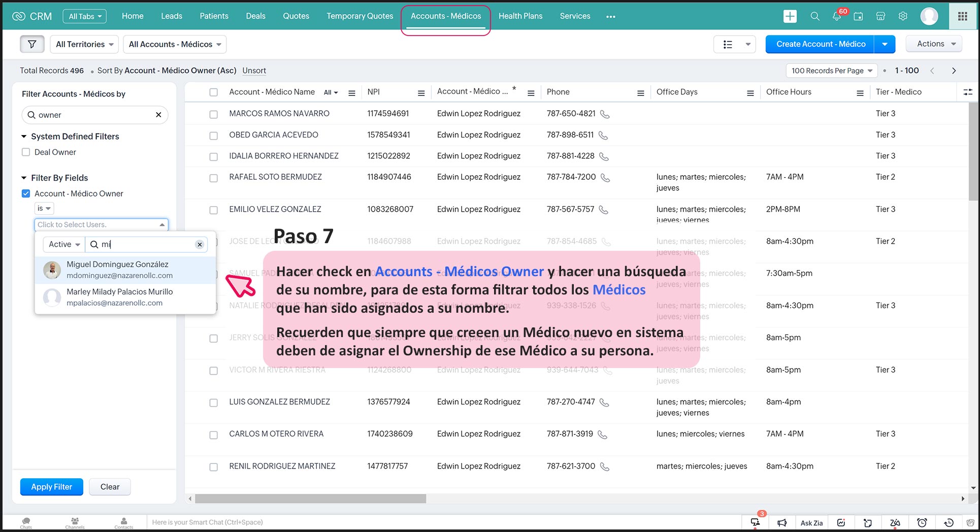Click phone icon for MARCOS RAMOS NAVARRO
Viewport: 980px width, 532px height.
(x=605, y=114)
